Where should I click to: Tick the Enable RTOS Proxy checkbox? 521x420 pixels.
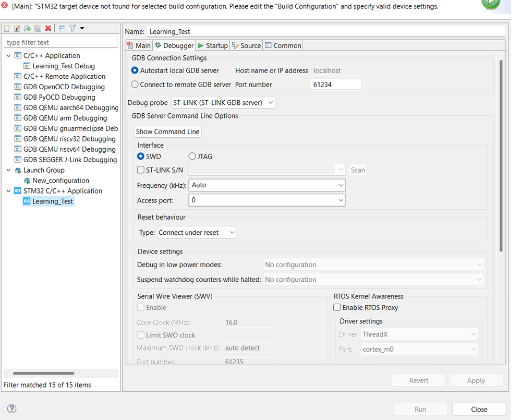337,308
